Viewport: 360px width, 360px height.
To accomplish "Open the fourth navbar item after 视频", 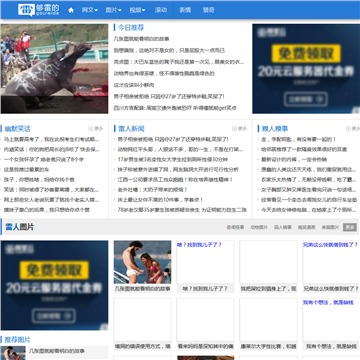I will tap(161, 10).
